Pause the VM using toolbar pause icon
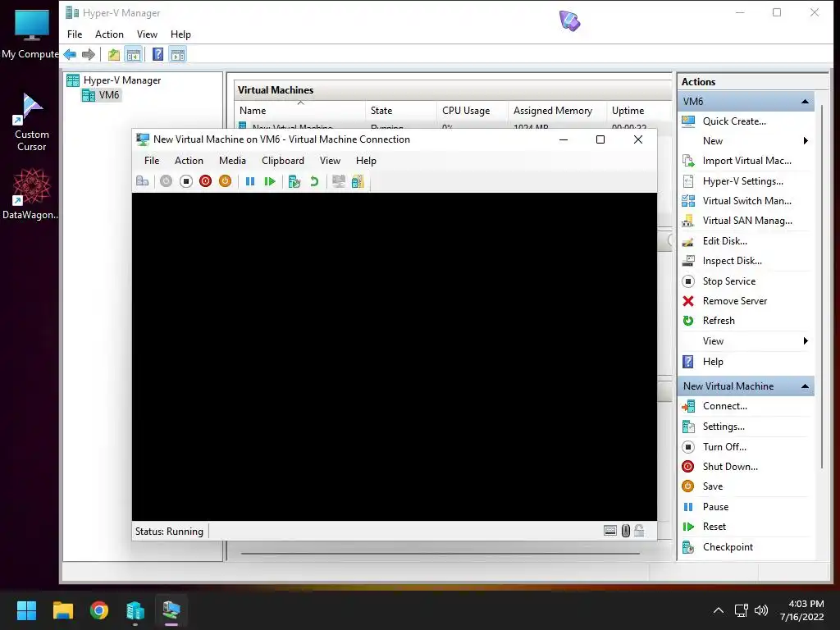 tap(250, 181)
